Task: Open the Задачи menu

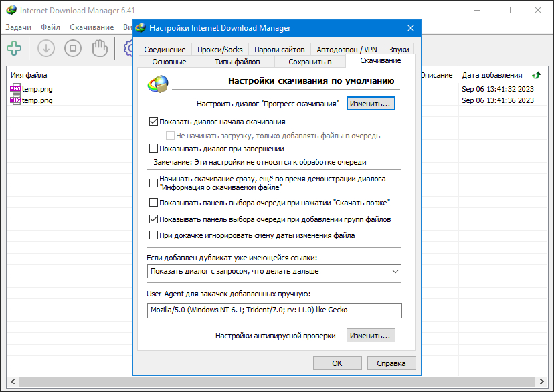Action: (18, 27)
